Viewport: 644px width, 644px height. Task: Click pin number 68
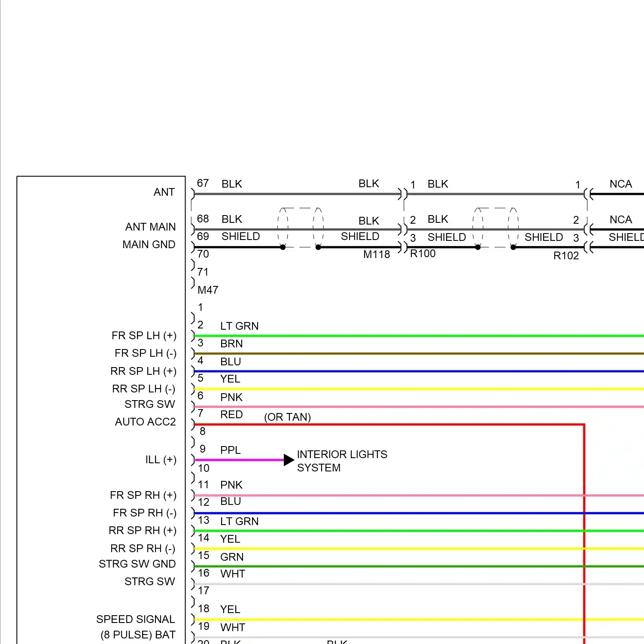(203, 219)
